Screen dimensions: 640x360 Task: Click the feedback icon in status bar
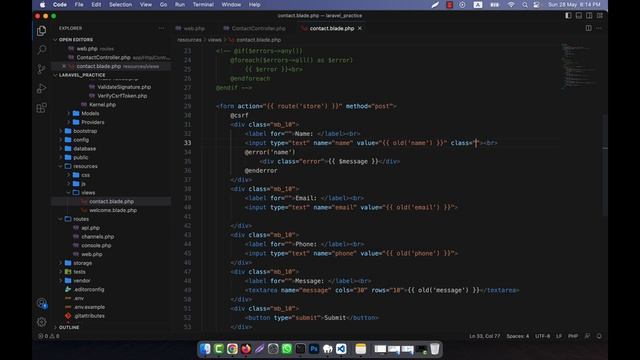click(587, 336)
